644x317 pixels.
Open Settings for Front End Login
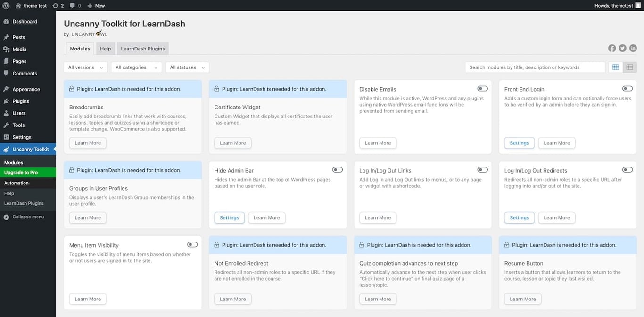pos(519,143)
